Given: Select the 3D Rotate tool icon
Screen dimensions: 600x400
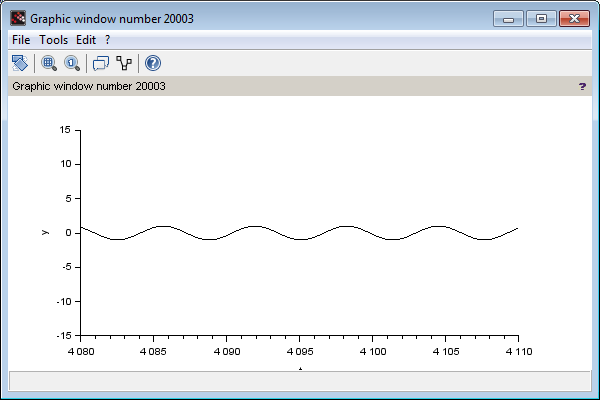Looking at the screenshot, I should [x=20, y=63].
